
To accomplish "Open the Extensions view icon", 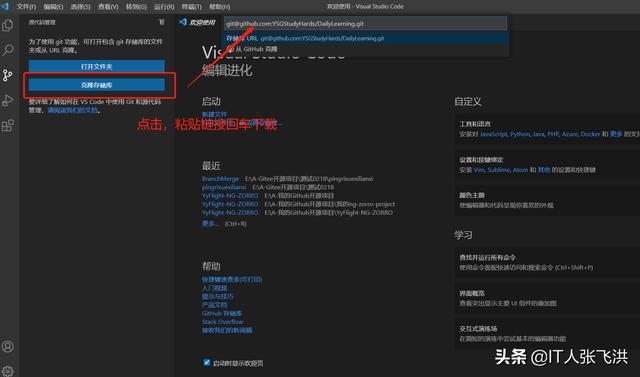I will coord(8,125).
